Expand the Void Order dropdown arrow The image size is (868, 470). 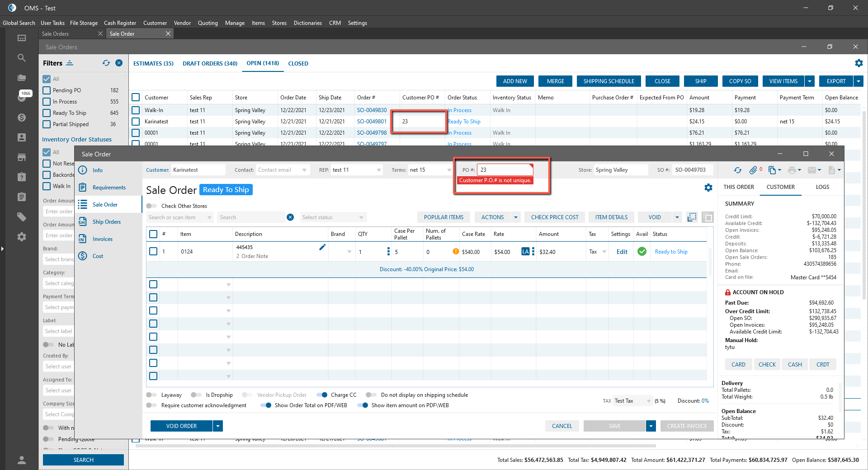pyautogui.click(x=218, y=426)
